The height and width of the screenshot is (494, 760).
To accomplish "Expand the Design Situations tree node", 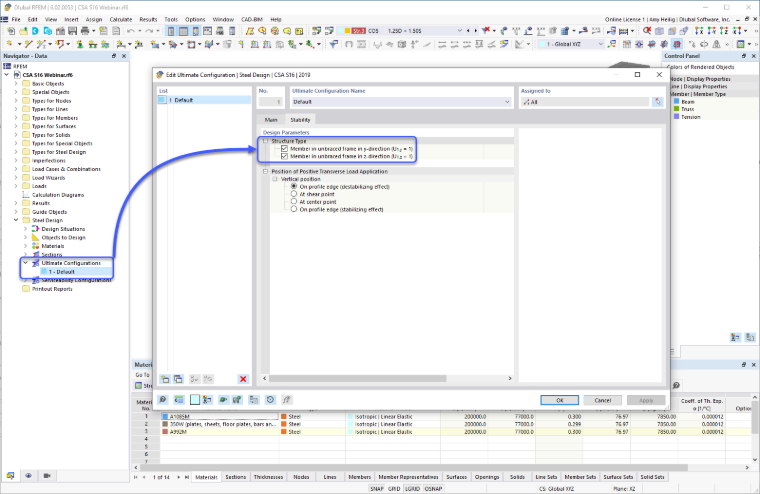I will coord(26,229).
